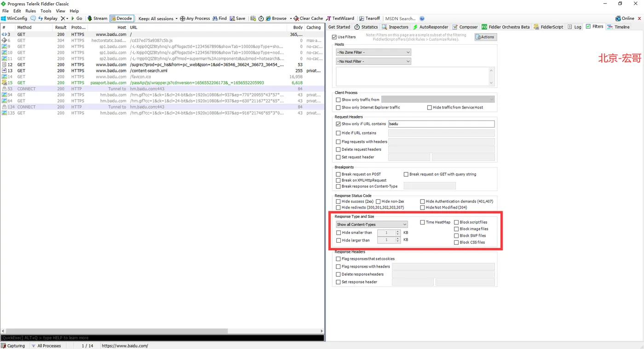Click the blue help icon
Image resolution: width=644 pixels, height=349 pixels.
[422, 18]
